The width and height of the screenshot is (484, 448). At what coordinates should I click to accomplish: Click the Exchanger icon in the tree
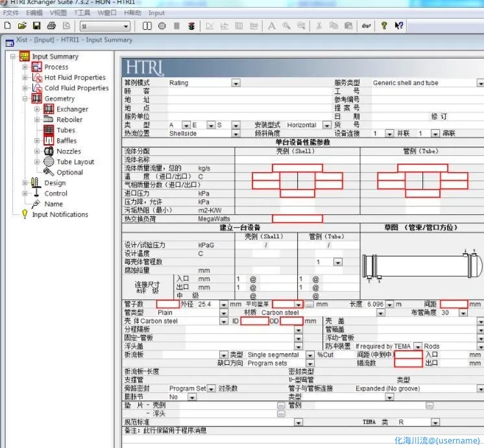(x=49, y=109)
